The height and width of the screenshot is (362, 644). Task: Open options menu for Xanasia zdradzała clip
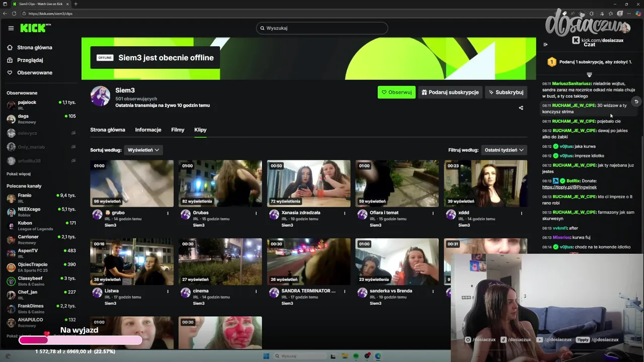tap(345, 213)
